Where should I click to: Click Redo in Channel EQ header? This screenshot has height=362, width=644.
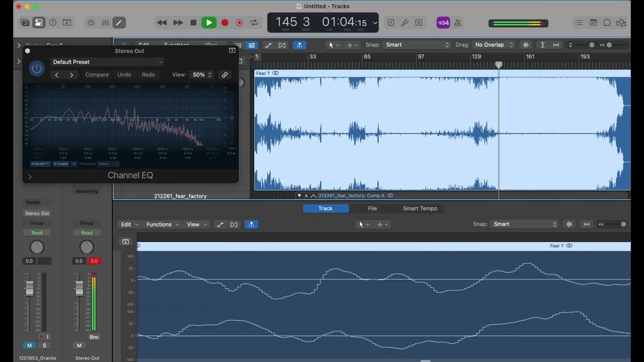[148, 74]
